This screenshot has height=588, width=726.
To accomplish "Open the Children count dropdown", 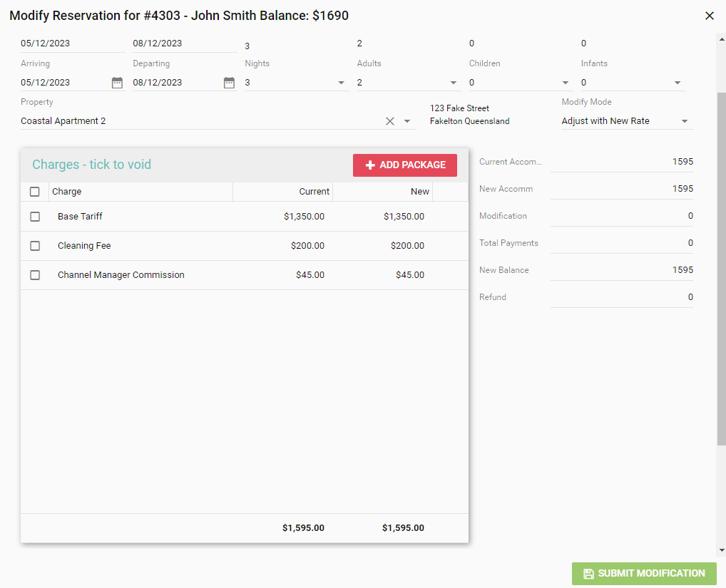I will [566, 83].
